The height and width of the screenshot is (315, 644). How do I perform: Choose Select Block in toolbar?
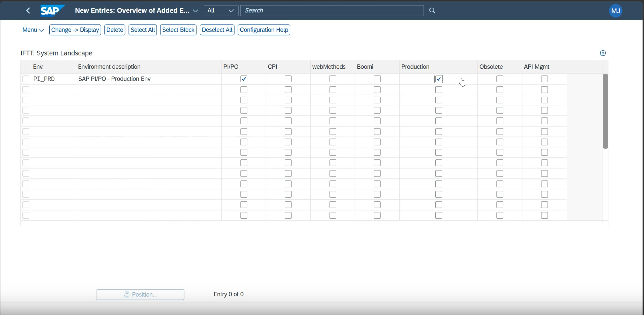click(178, 30)
